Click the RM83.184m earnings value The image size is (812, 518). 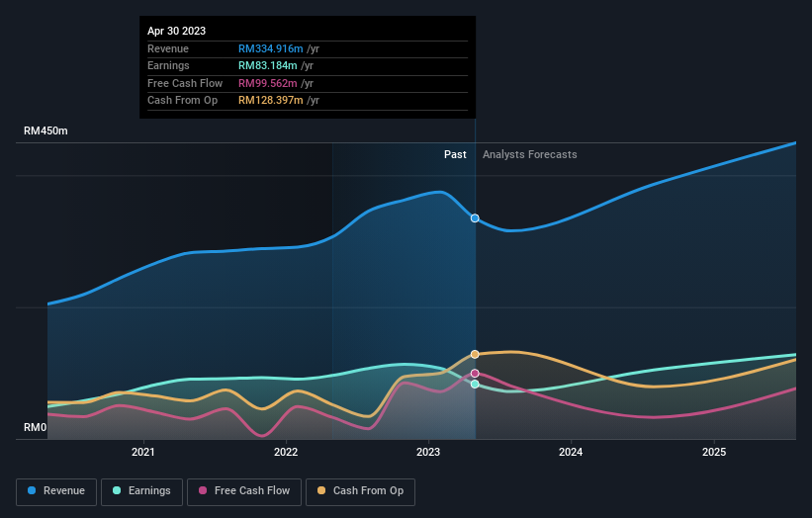click(x=268, y=65)
